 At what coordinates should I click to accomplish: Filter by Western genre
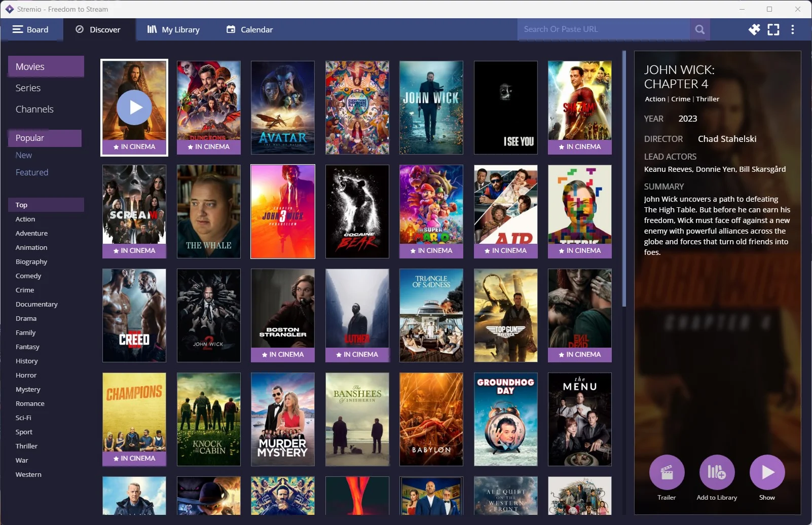[28, 474]
